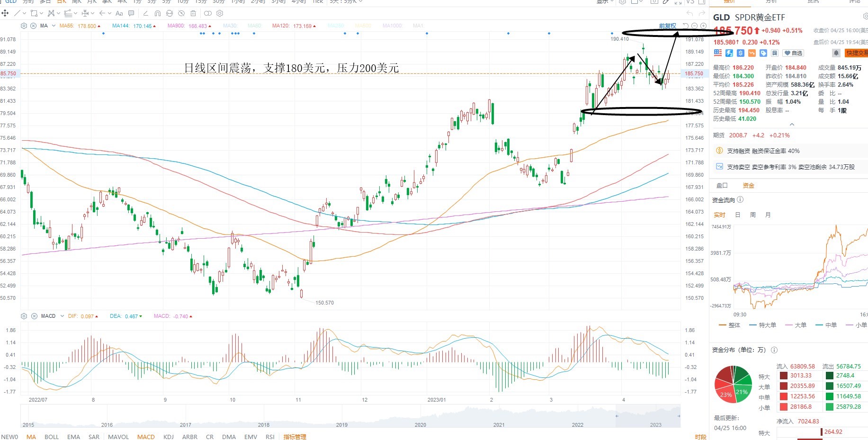Expand the rectangle shape tool dropdown arrow

[41, 13]
